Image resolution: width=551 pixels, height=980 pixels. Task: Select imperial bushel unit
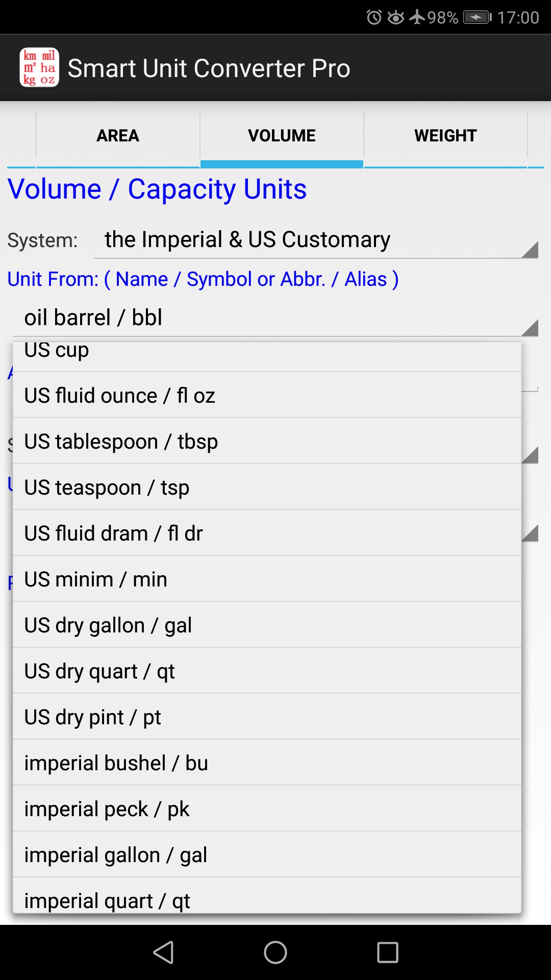point(265,763)
